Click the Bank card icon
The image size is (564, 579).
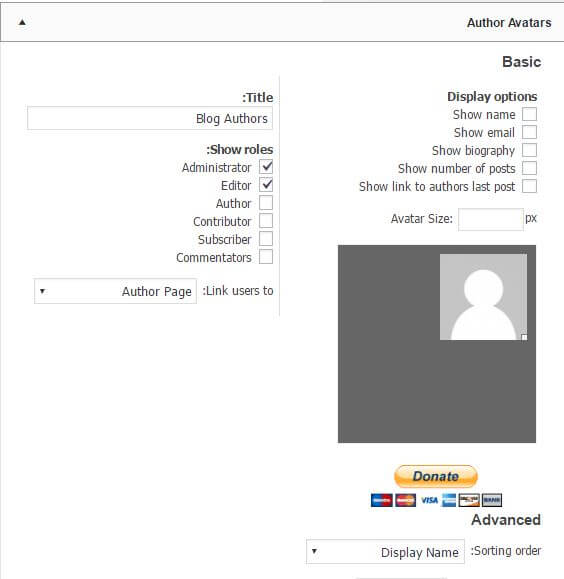click(x=492, y=500)
